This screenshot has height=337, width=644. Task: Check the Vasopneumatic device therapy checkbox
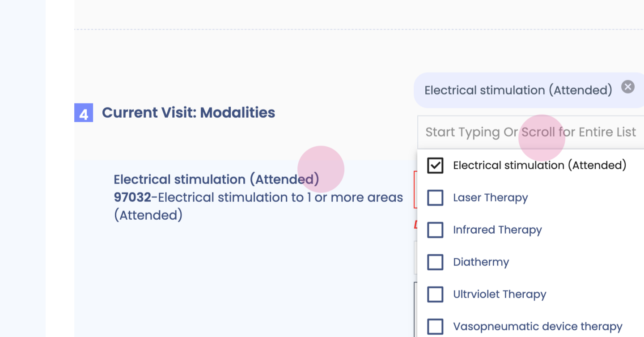[x=435, y=327]
